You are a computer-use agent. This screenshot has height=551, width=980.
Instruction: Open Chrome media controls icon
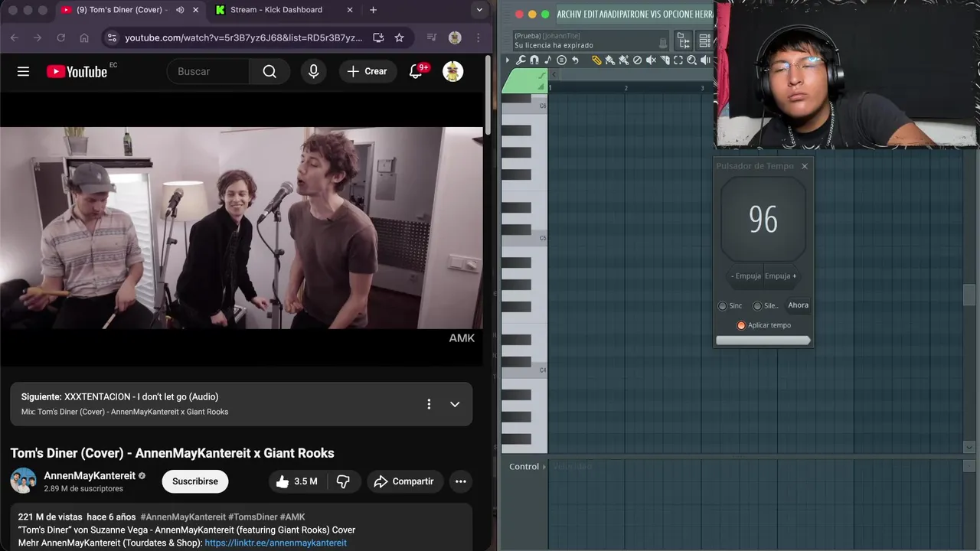tap(431, 37)
